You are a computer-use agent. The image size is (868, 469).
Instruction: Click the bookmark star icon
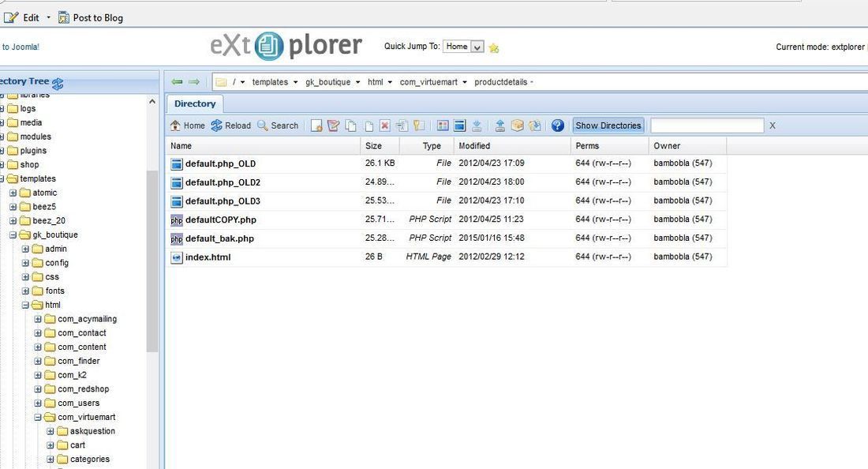pos(494,48)
